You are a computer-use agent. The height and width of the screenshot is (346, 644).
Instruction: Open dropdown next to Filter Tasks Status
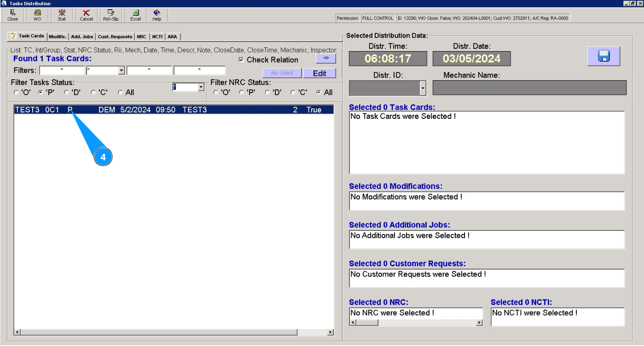[201, 87]
